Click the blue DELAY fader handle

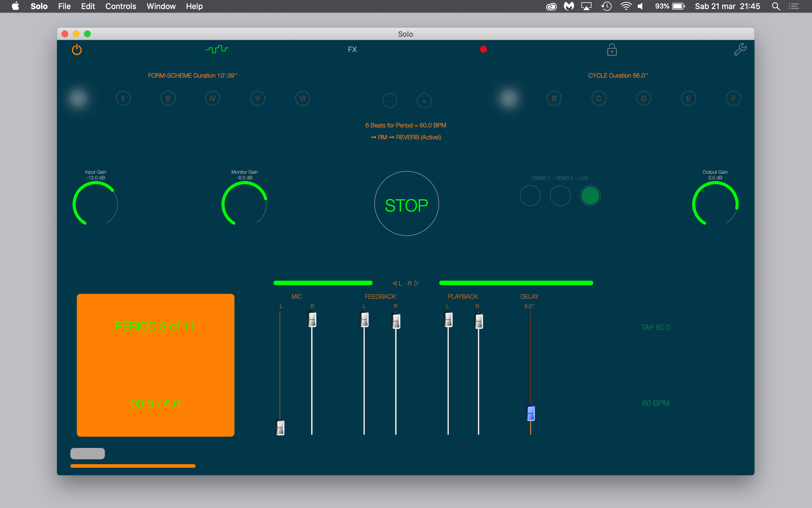point(531,413)
